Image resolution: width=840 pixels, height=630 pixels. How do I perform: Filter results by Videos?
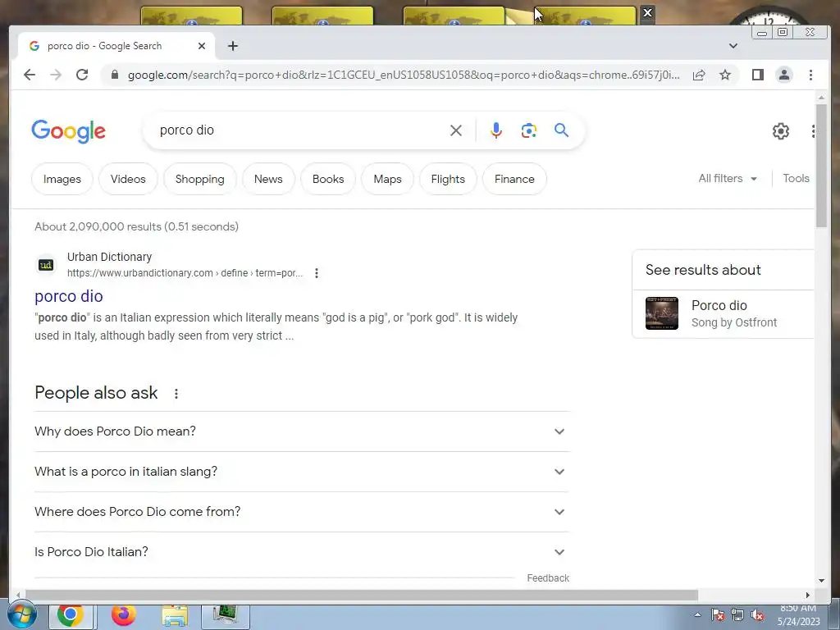coord(128,179)
